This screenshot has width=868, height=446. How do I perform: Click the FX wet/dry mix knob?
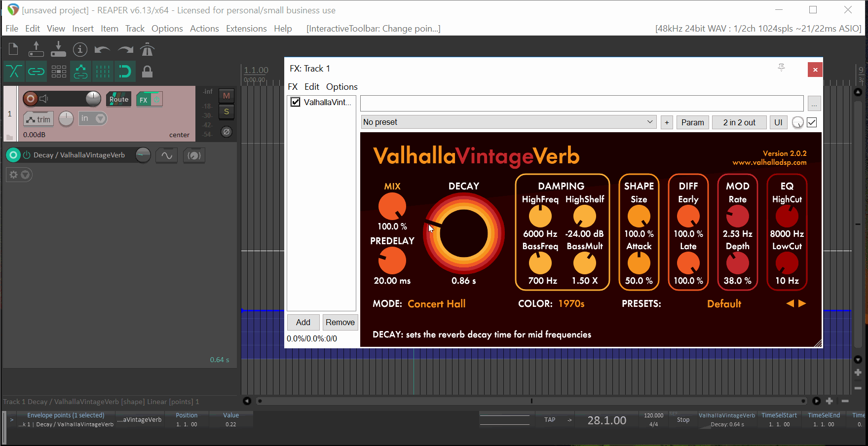click(797, 122)
